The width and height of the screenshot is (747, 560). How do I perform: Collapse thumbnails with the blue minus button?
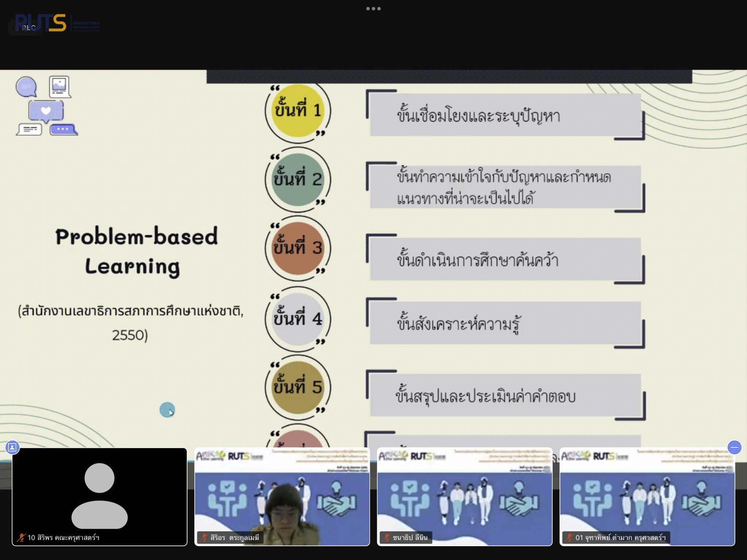734,447
